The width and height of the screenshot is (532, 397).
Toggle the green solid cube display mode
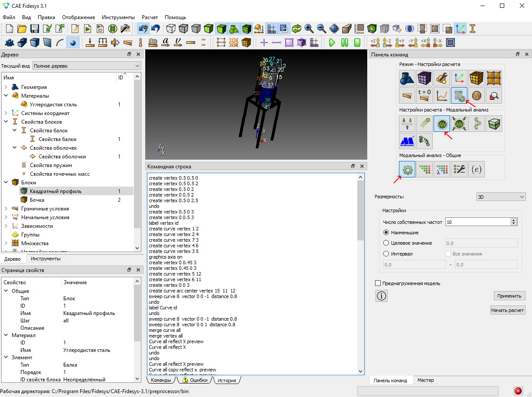click(222, 29)
